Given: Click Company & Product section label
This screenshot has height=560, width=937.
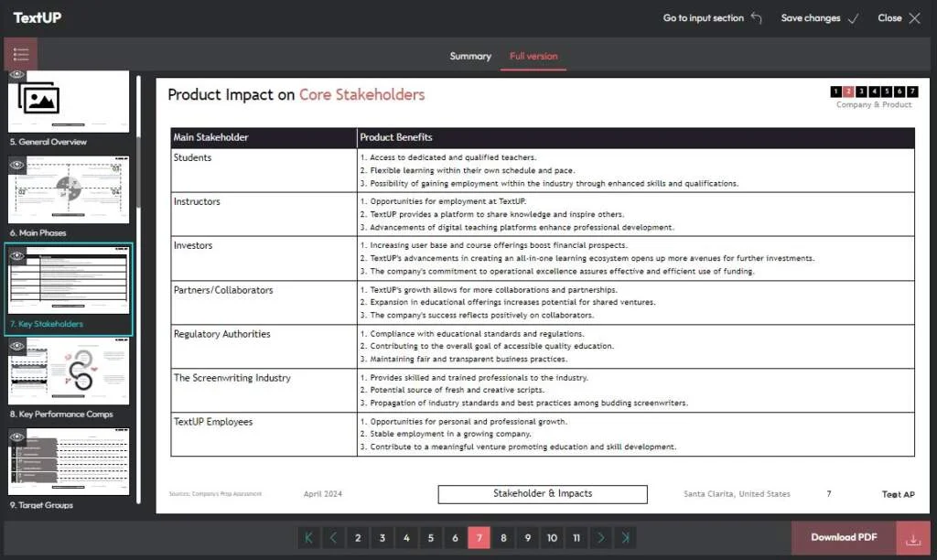Looking at the screenshot, I should [x=874, y=104].
